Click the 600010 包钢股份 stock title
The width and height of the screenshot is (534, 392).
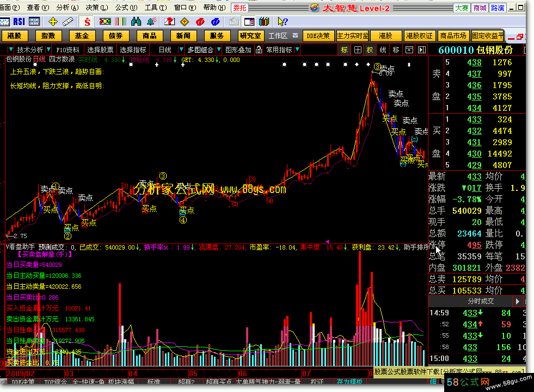click(x=475, y=50)
